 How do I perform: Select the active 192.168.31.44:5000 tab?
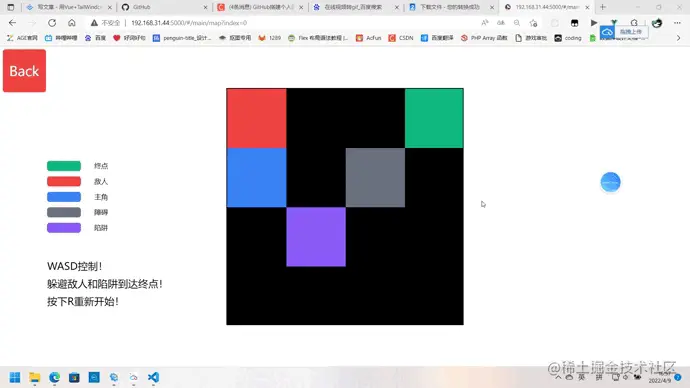coord(547,7)
